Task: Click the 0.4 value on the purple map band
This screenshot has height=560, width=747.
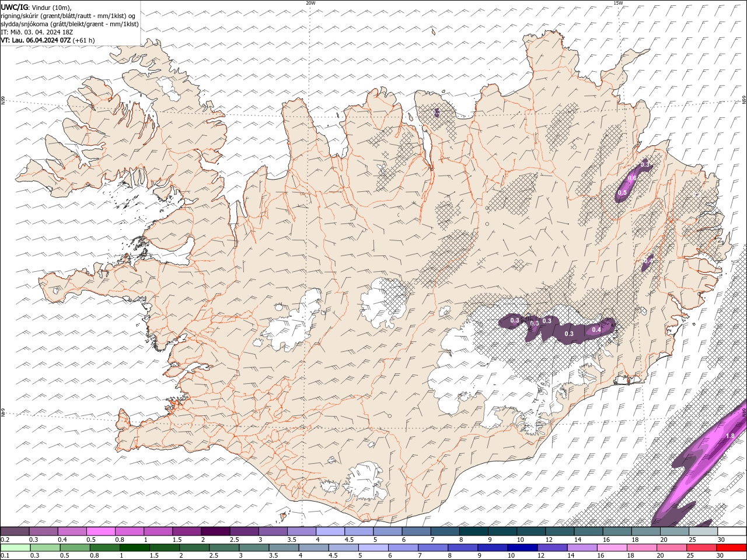Action: [x=596, y=330]
